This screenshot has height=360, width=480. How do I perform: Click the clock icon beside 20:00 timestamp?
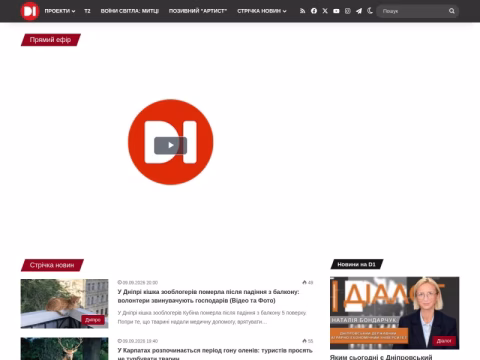[120, 282]
